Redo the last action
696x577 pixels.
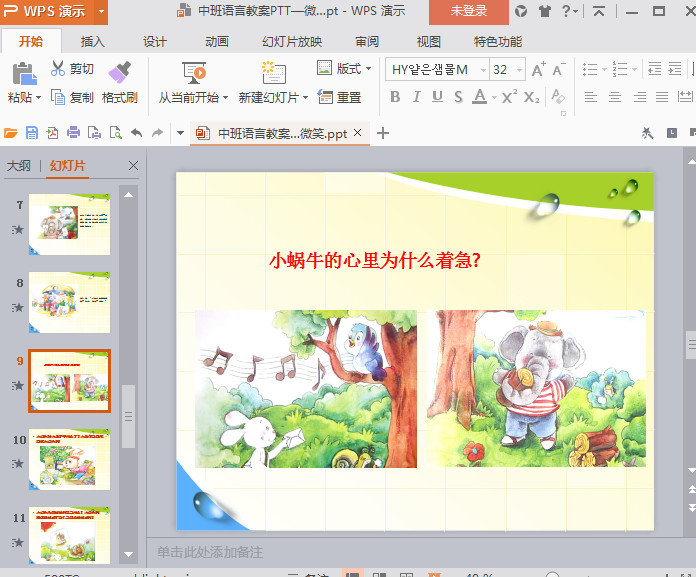click(x=158, y=133)
